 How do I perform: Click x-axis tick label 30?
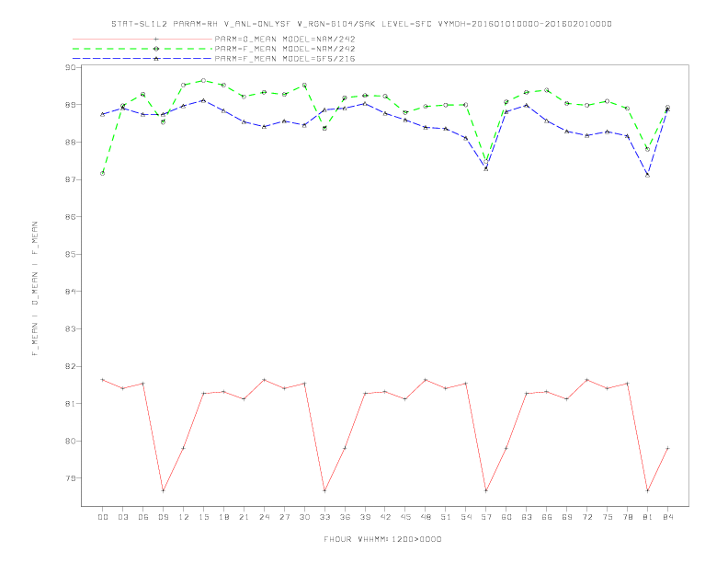click(x=304, y=517)
